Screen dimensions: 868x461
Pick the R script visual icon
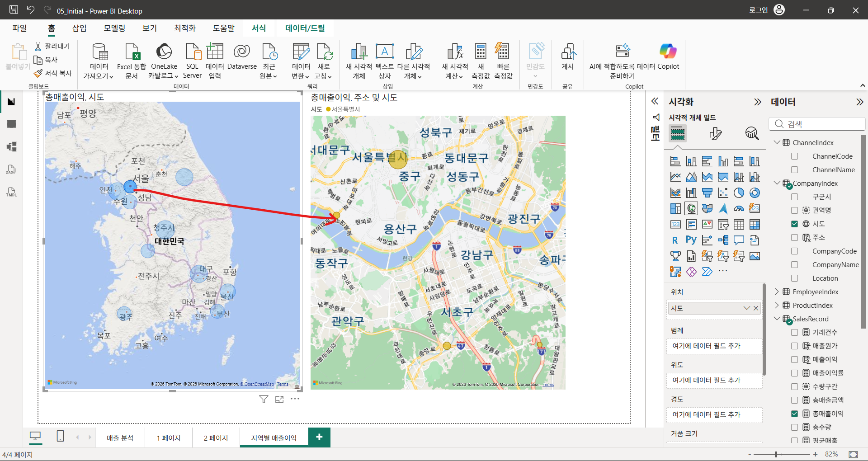675,240
